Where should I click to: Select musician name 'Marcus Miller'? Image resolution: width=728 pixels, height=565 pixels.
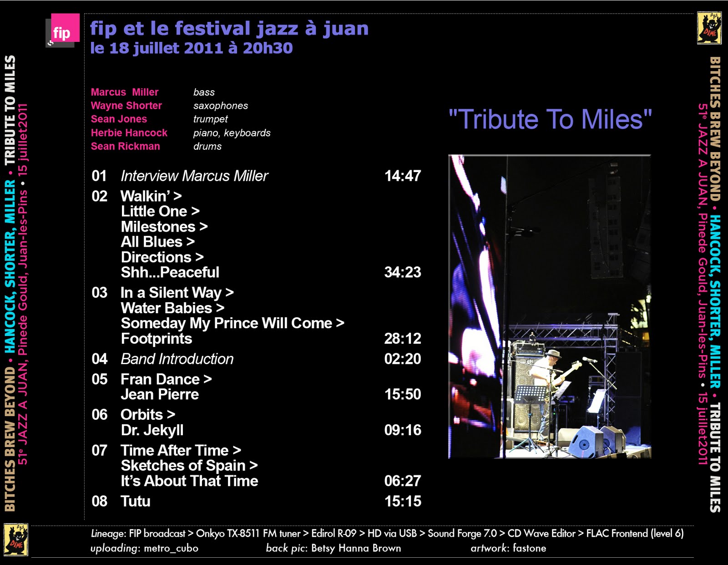click(x=125, y=92)
